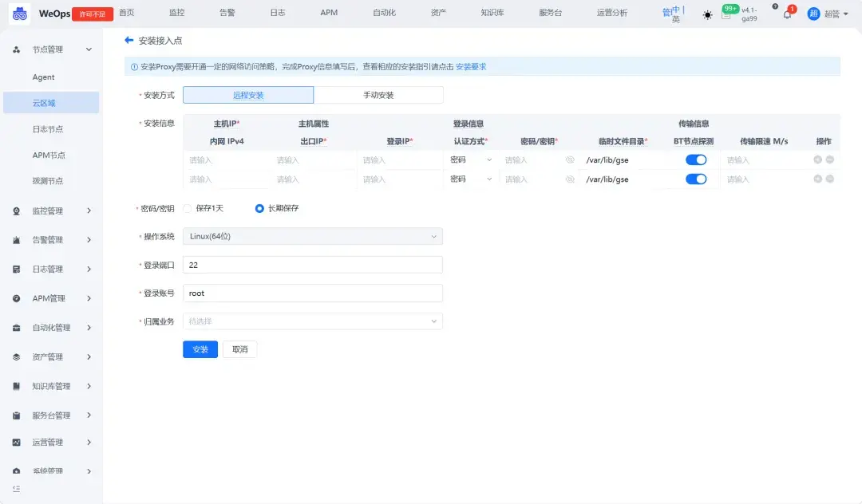Viewport: 862px width, 504px height.
Task: Open 认证方式 dropdown in second row
Action: click(471, 179)
